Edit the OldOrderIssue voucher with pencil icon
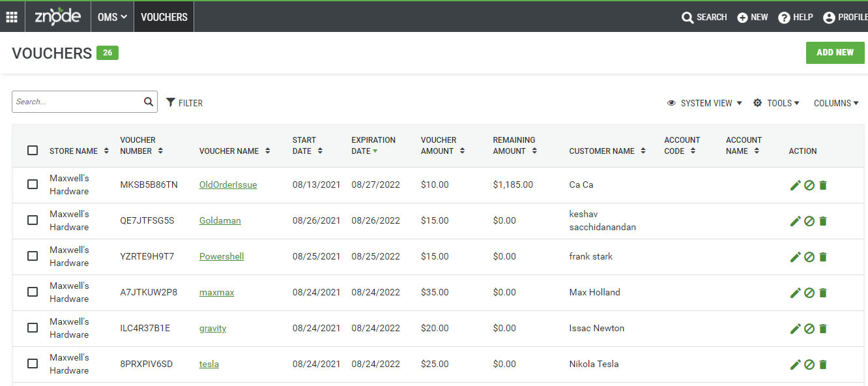The image size is (868, 386). pyautogui.click(x=795, y=185)
